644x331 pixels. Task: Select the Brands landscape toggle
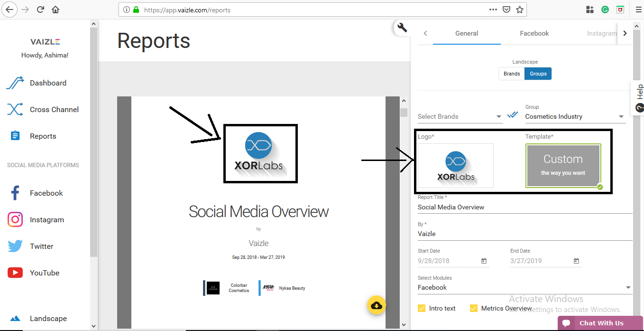(512, 74)
